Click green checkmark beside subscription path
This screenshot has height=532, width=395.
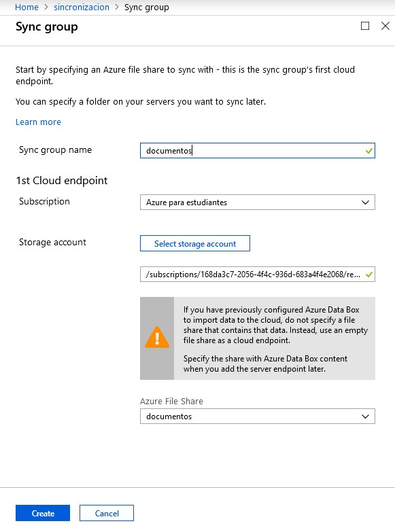coord(369,274)
